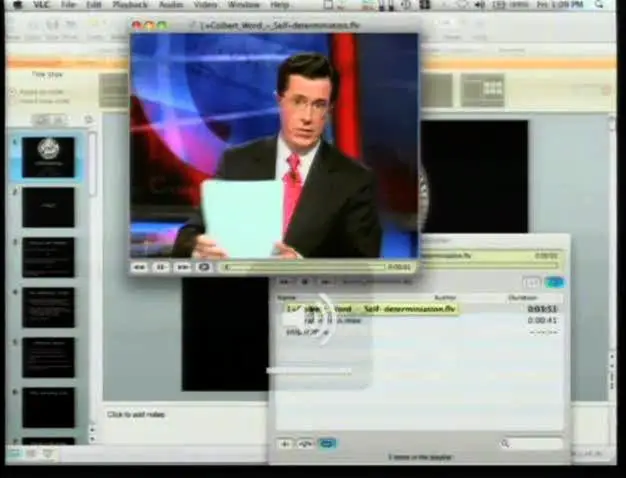Image resolution: width=626 pixels, height=478 pixels.
Task: Toggle the blue playlist button in VLC controller
Action: pos(555,283)
